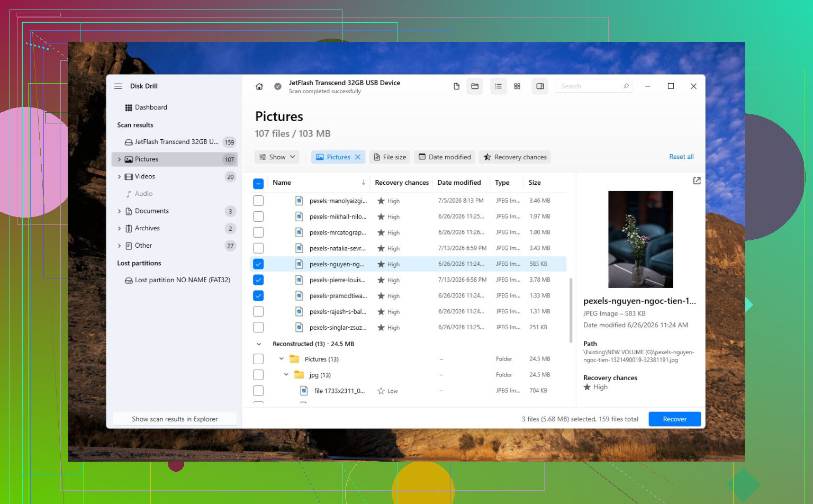The height and width of the screenshot is (504, 813).
Task: Click the jpg (13) folder icon
Action: [299, 375]
